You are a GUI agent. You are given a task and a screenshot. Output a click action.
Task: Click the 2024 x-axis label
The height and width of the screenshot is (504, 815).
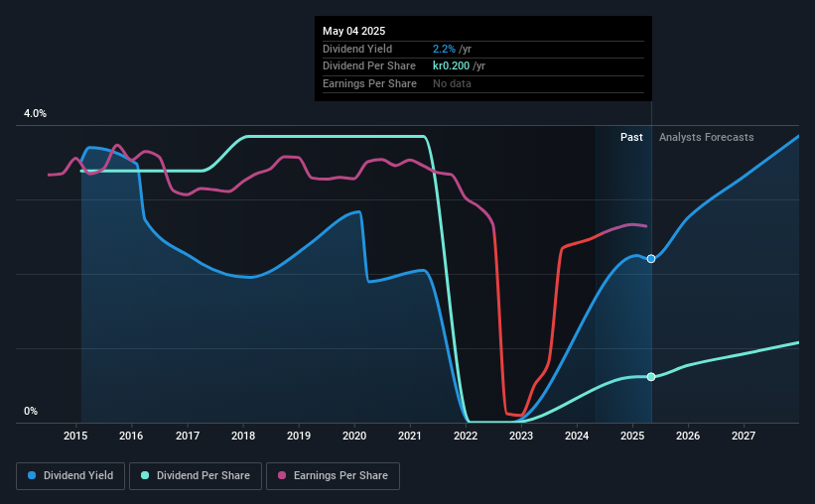[577, 436]
